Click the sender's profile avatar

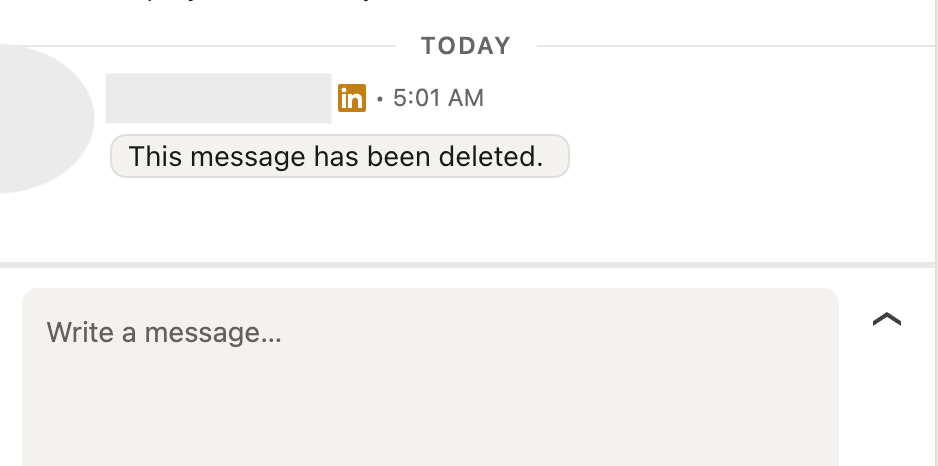coord(40,118)
